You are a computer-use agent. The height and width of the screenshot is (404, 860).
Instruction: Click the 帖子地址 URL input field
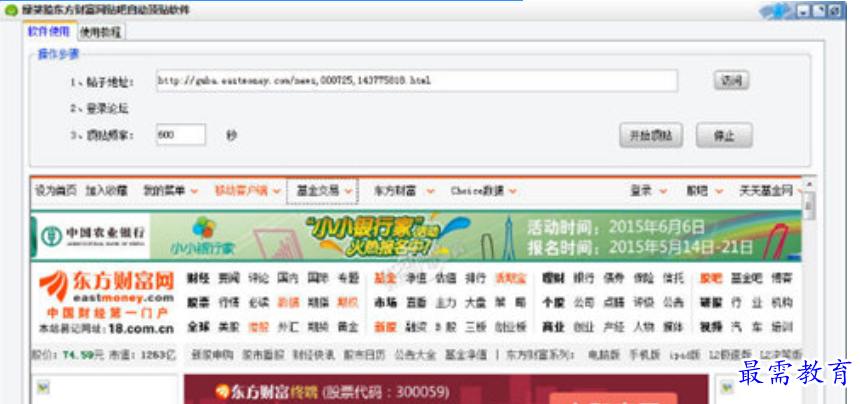coord(417,81)
